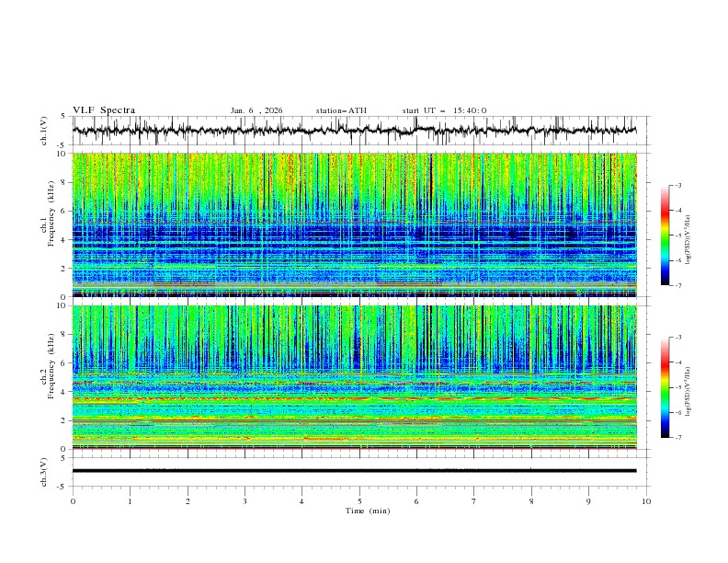This screenshot has width=728, height=563.
Task: Click the "-7" label on ch.2 color bar
Action: (677, 438)
